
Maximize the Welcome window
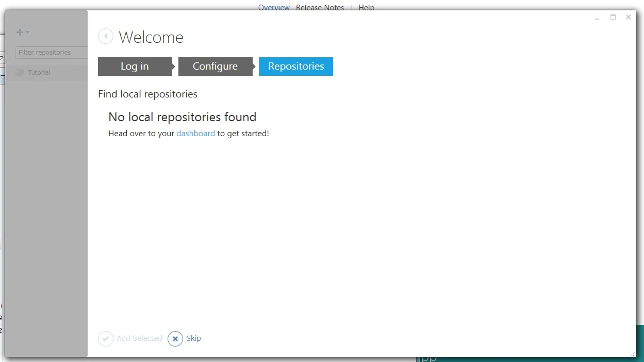(613, 18)
